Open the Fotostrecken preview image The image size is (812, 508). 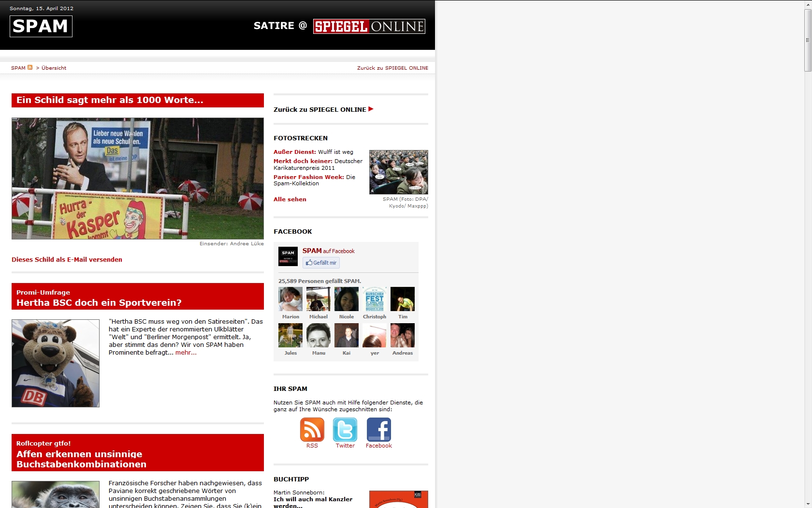click(398, 172)
